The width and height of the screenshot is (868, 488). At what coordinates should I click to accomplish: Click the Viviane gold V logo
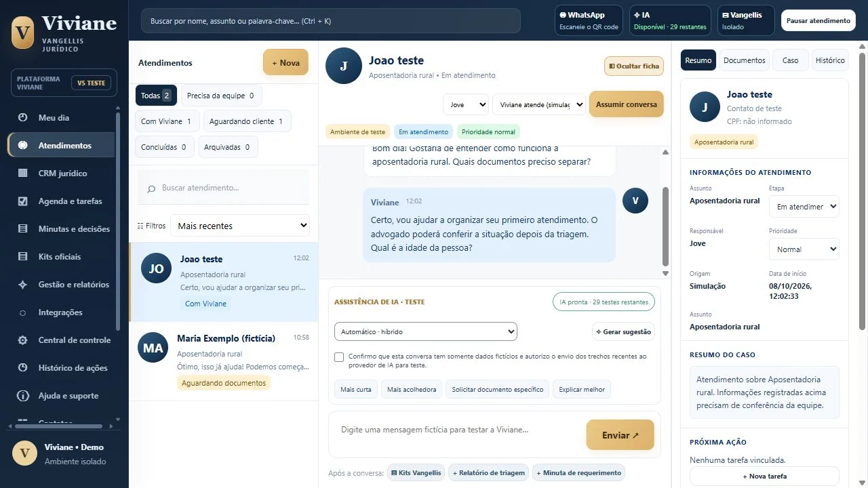pyautogui.click(x=23, y=33)
